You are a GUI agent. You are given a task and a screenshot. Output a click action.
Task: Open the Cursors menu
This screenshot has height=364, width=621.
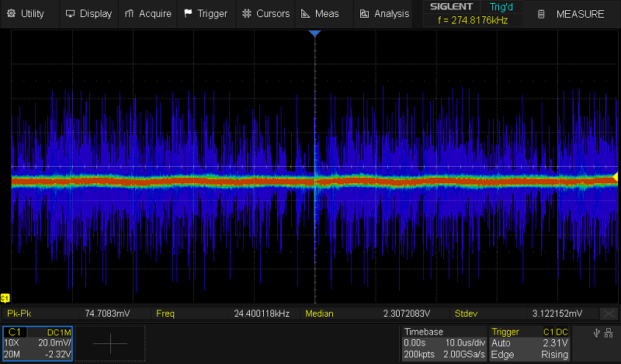[x=265, y=13]
